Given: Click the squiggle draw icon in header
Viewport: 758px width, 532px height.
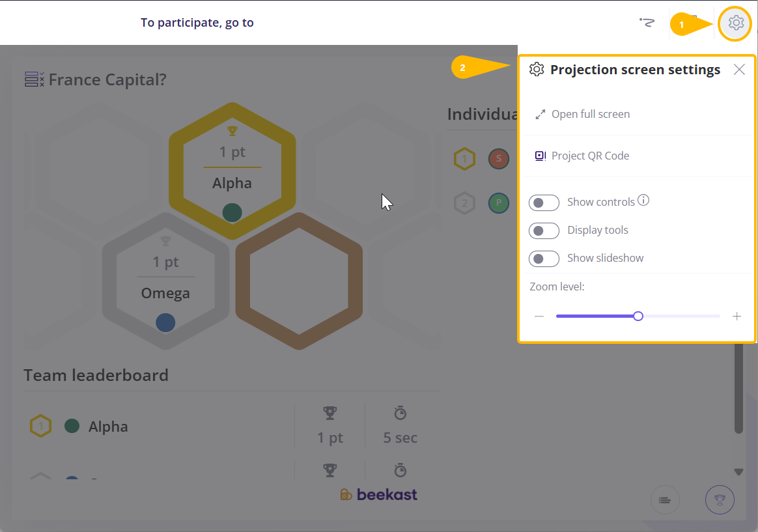Looking at the screenshot, I should pos(647,22).
